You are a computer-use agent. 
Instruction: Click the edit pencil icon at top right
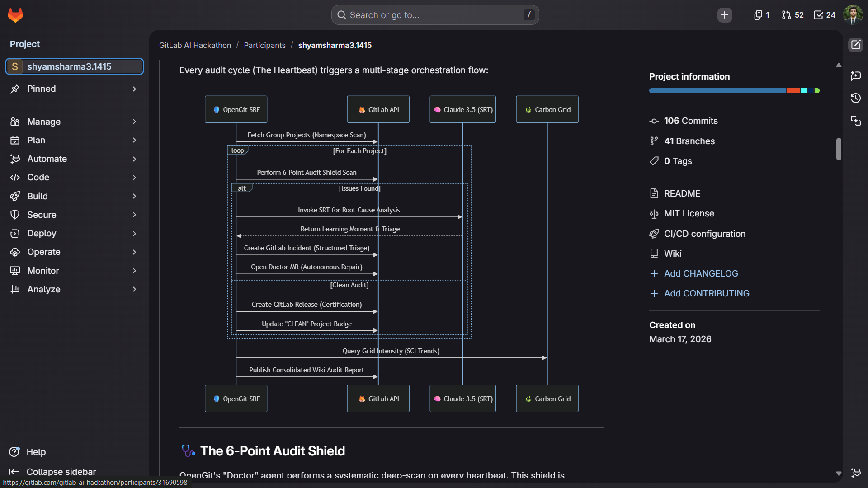855,45
